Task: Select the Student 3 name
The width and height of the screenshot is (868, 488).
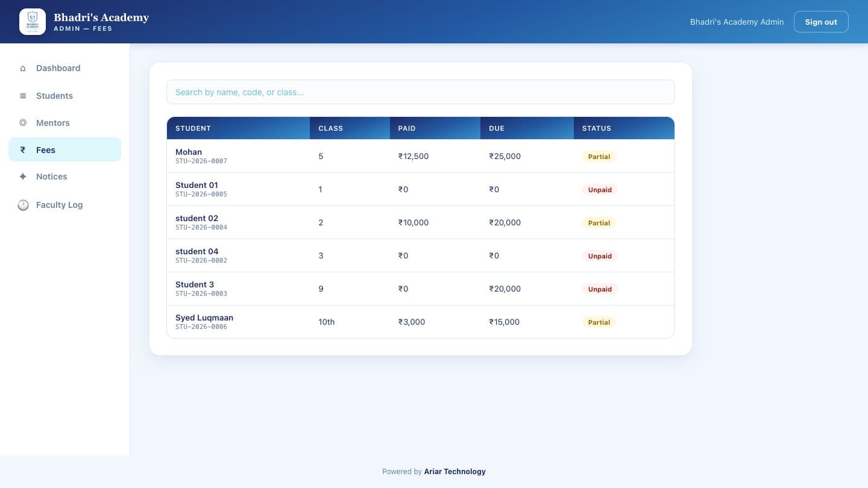Action: tap(195, 284)
